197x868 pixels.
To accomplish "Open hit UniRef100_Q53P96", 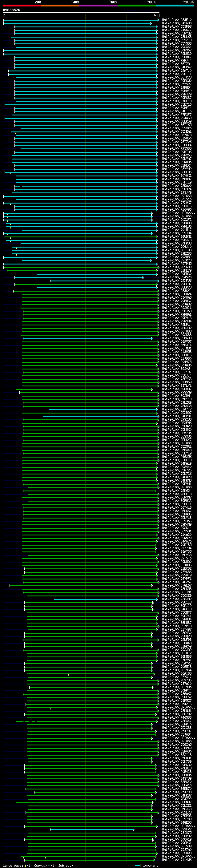I will coord(177,26).
